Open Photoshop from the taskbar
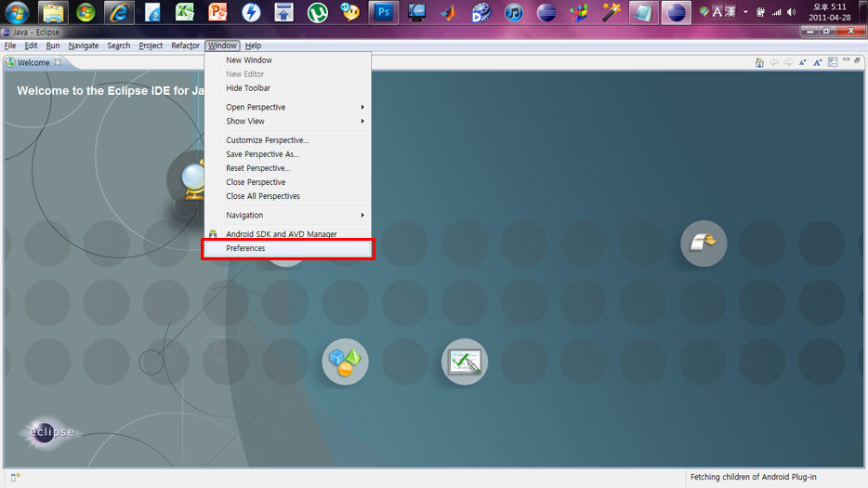The image size is (868, 488). click(383, 13)
